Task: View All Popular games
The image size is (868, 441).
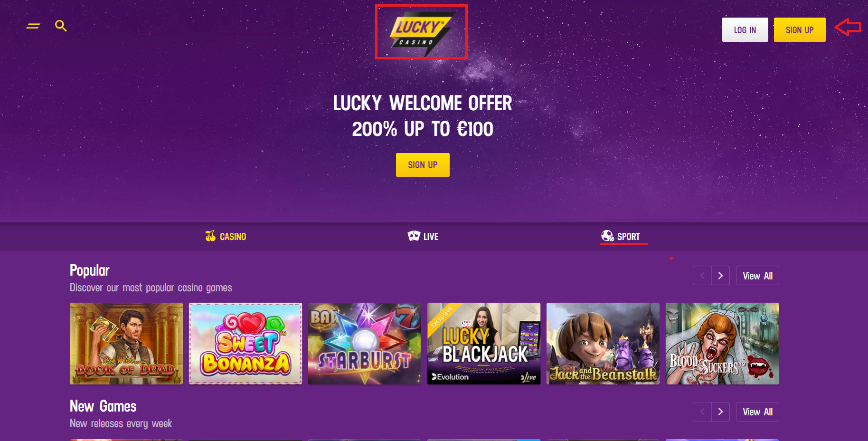Action: point(757,276)
